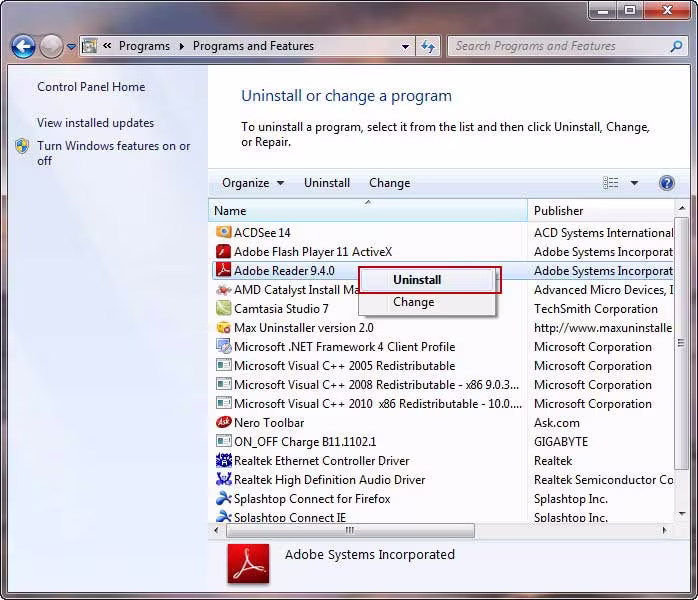This screenshot has width=698, height=600.
Task: Click the horizontal scrollbar right arrow
Action: pos(665,531)
